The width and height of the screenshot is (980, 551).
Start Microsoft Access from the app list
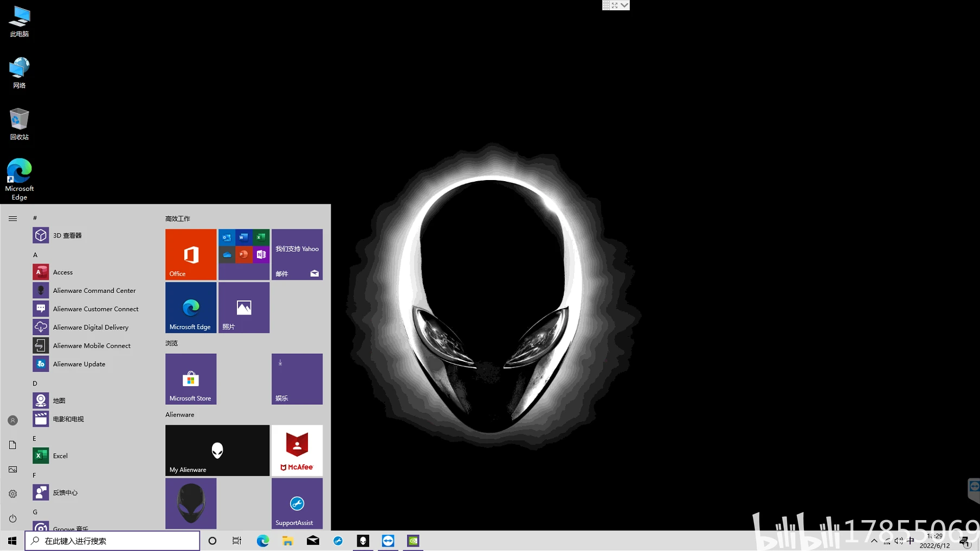[63, 272]
